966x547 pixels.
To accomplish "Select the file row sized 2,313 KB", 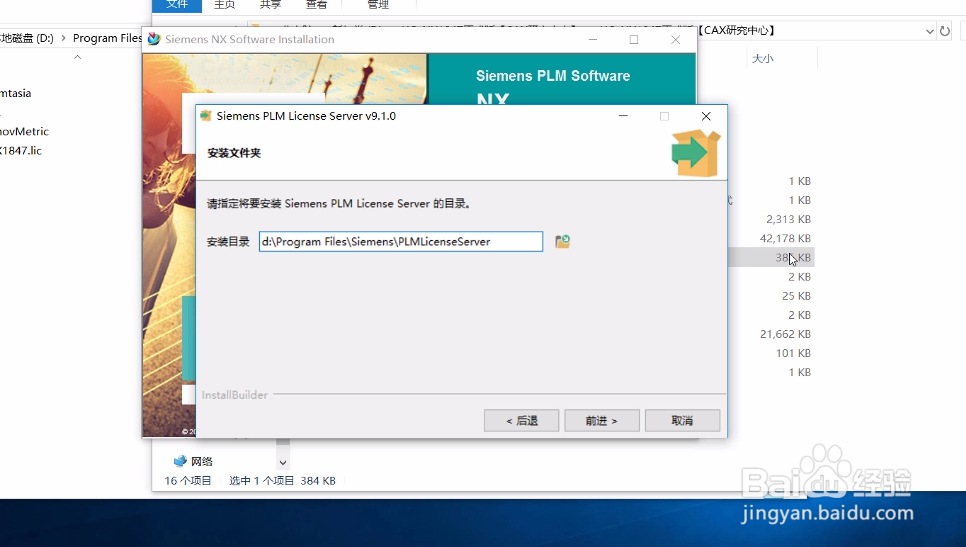I will point(788,219).
